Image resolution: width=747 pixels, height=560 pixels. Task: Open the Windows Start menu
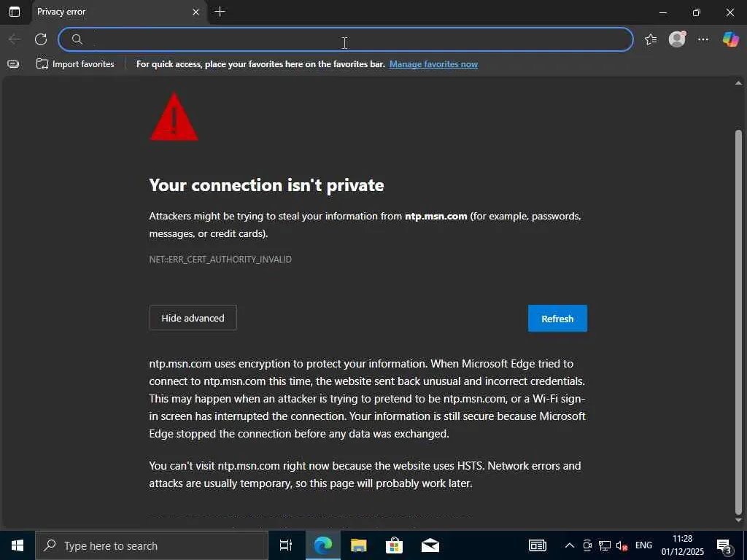click(x=18, y=545)
